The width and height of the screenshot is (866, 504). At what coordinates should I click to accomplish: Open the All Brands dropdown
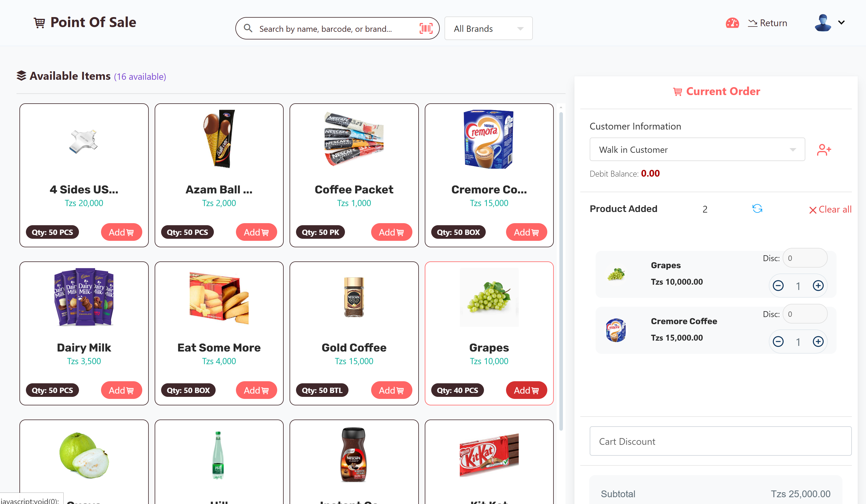[488, 29]
